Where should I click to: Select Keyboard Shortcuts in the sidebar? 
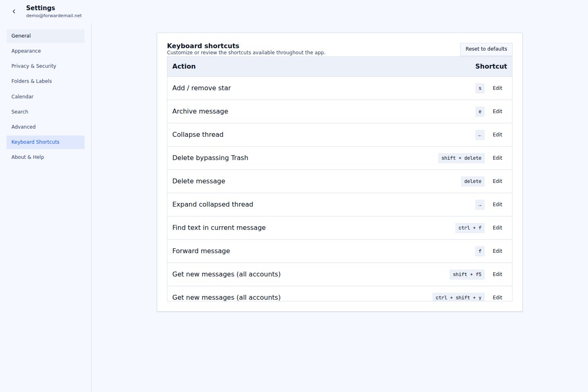tap(45, 142)
